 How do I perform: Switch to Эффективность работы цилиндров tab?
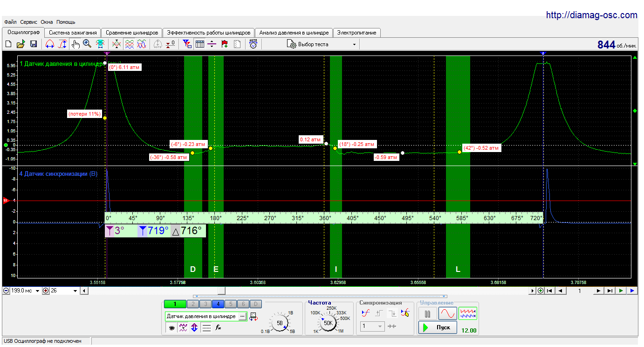pyautogui.click(x=209, y=33)
